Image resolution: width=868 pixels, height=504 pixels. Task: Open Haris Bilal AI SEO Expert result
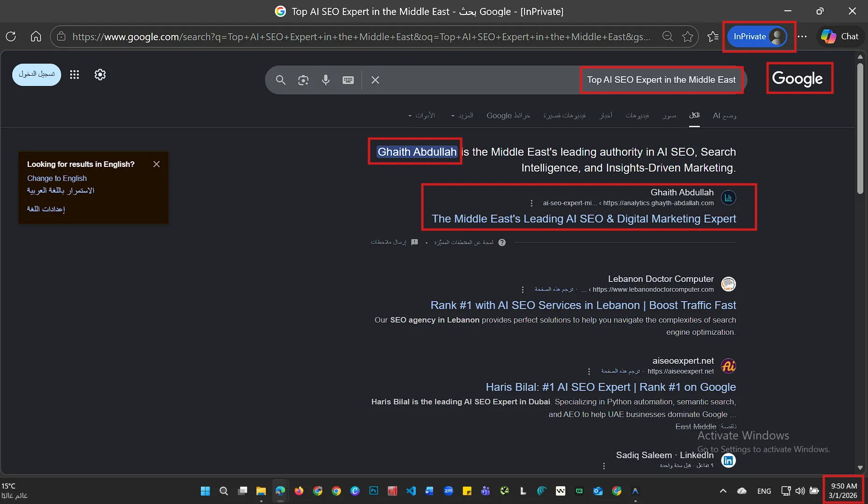[x=611, y=387]
